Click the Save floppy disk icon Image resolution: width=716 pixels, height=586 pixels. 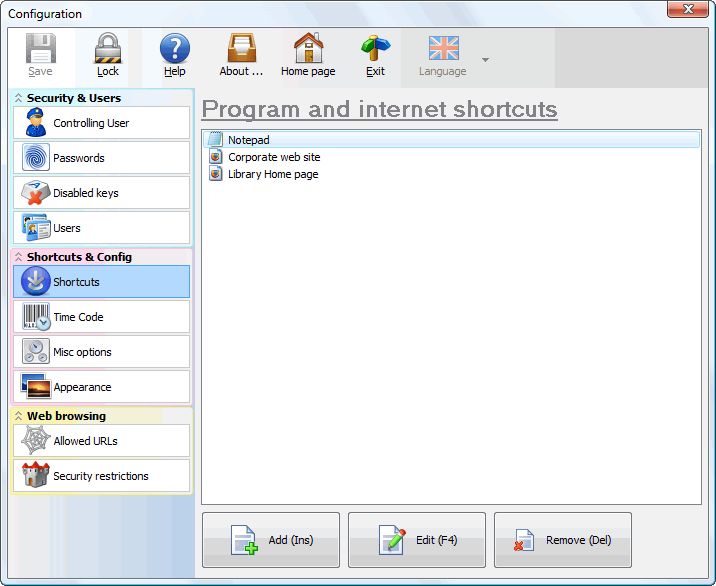[x=41, y=48]
